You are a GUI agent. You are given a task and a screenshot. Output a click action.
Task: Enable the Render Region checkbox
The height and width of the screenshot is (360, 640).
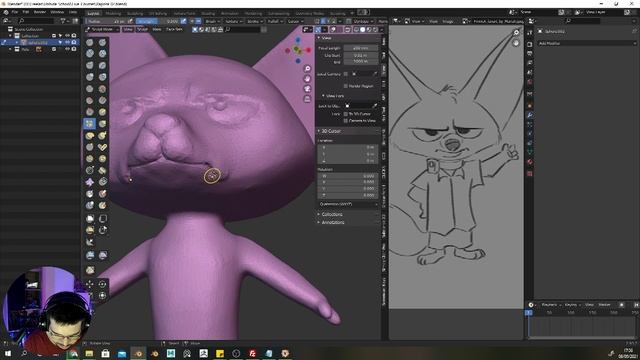tap(346, 86)
